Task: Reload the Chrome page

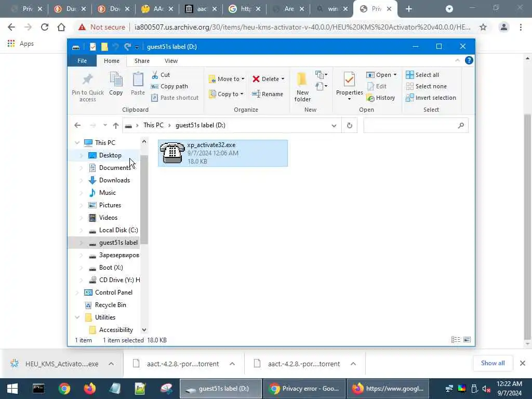Action: click(x=45, y=27)
